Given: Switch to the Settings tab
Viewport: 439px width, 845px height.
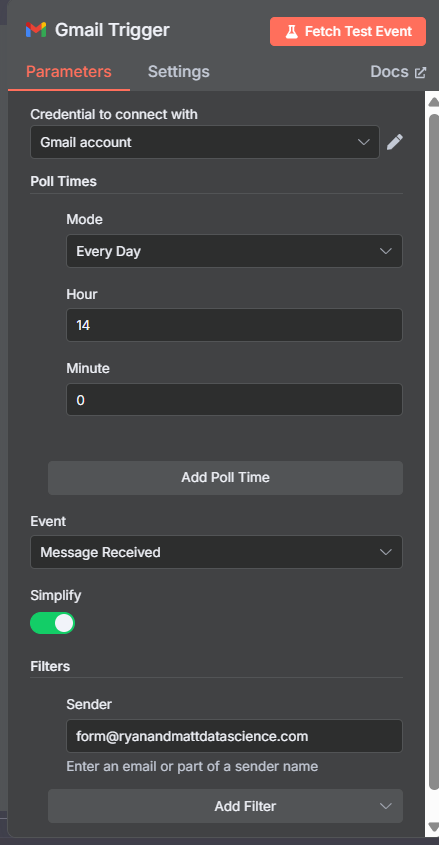Looking at the screenshot, I should [179, 72].
